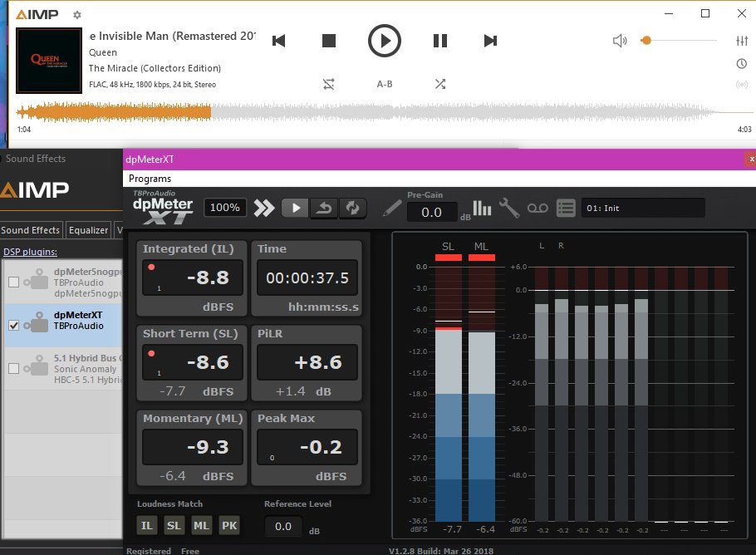The width and height of the screenshot is (756, 555).
Task: Click the ML loudness match button
Action: [202, 526]
